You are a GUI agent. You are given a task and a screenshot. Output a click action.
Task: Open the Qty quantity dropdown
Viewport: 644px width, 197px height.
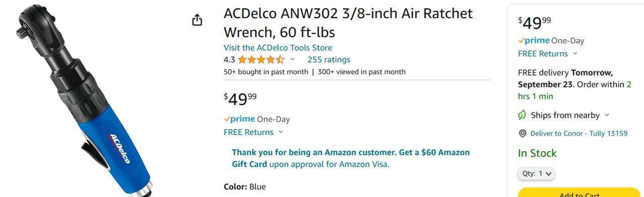coord(536,173)
